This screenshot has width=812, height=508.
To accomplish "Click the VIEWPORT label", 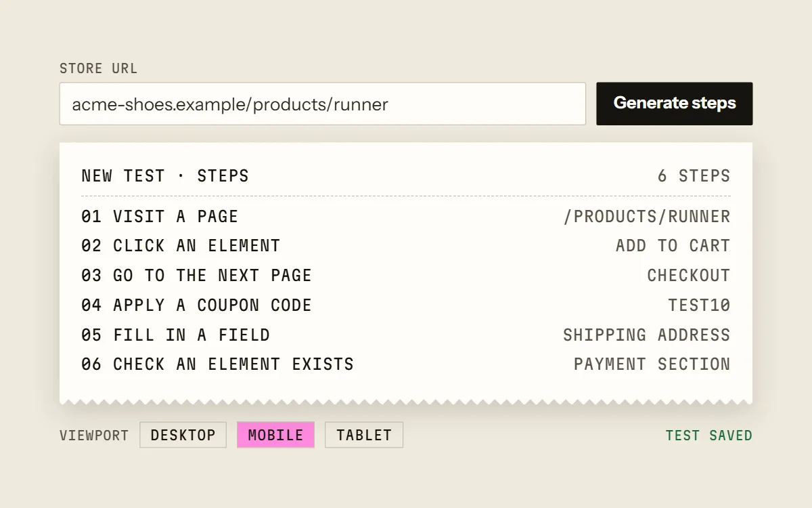I will point(94,436).
